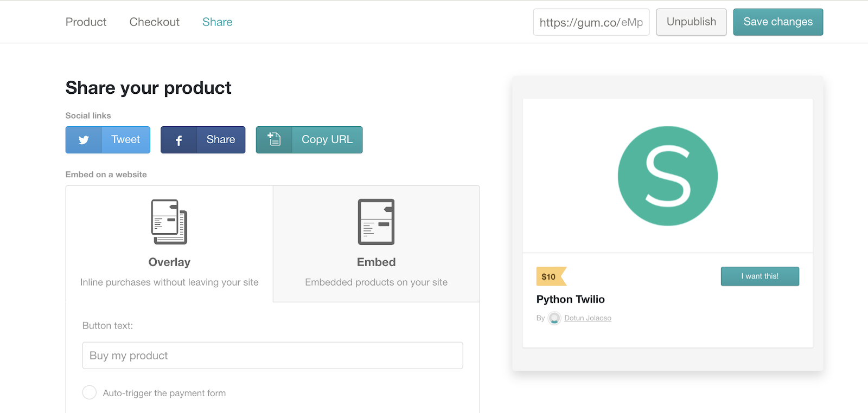The image size is (868, 413).
Task: Open the Checkout tab
Action: (x=154, y=22)
